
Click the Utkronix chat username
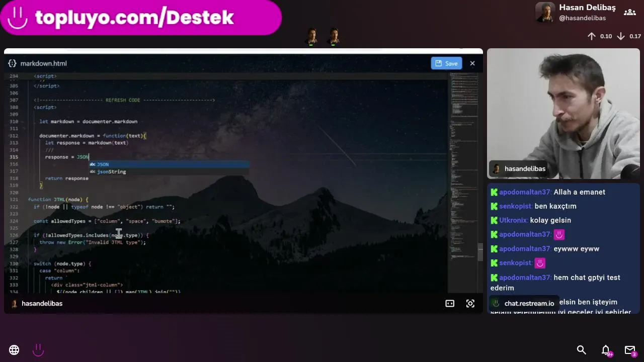click(x=514, y=220)
